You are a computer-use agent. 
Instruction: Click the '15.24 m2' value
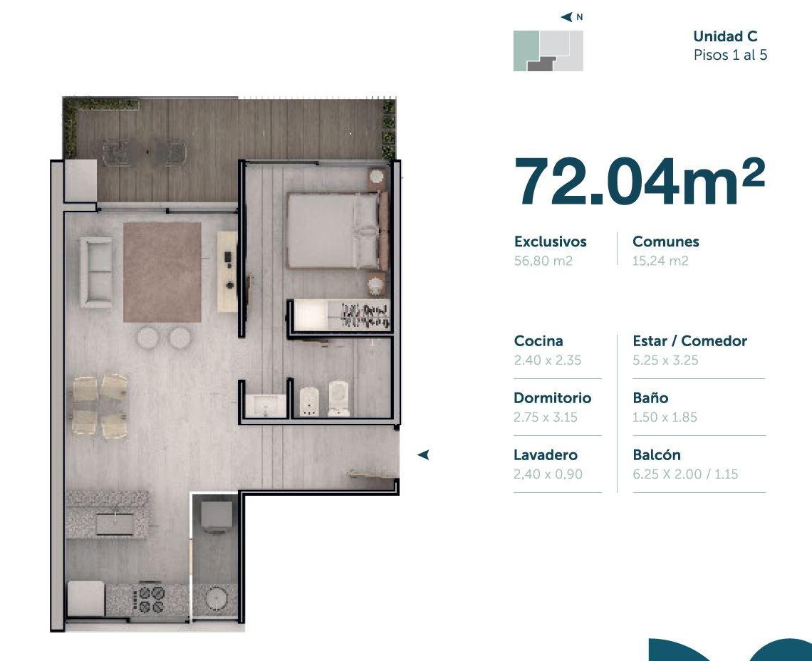pyautogui.click(x=660, y=261)
